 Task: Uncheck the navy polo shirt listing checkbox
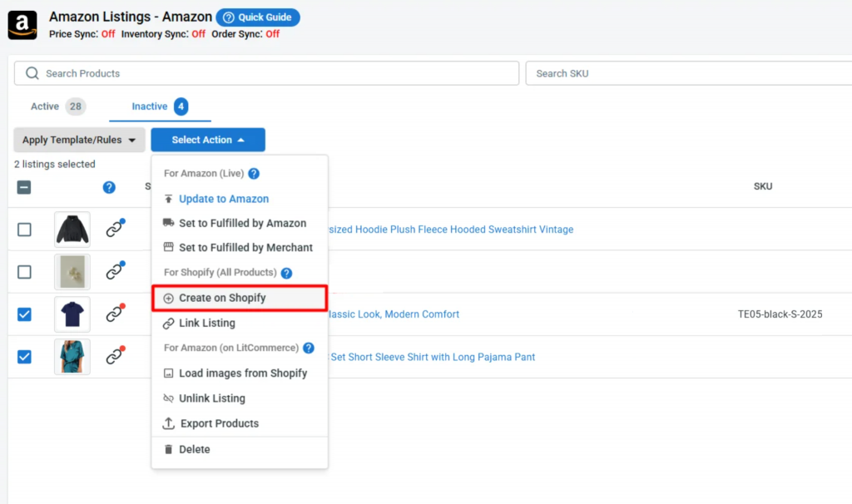click(x=24, y=314)
